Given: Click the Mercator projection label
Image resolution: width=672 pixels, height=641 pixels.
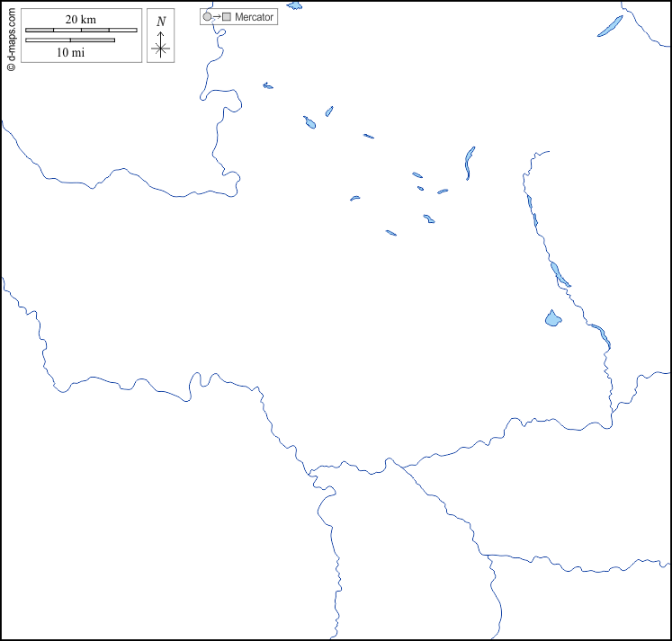Looking at the screenshot, I should pos(254,17).
